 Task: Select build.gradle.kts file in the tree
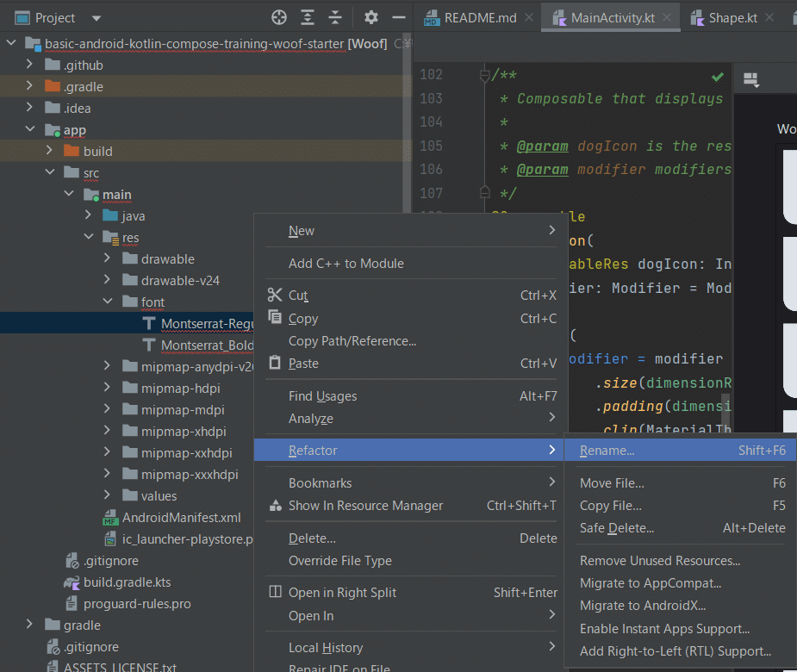(x=127, y=582)
